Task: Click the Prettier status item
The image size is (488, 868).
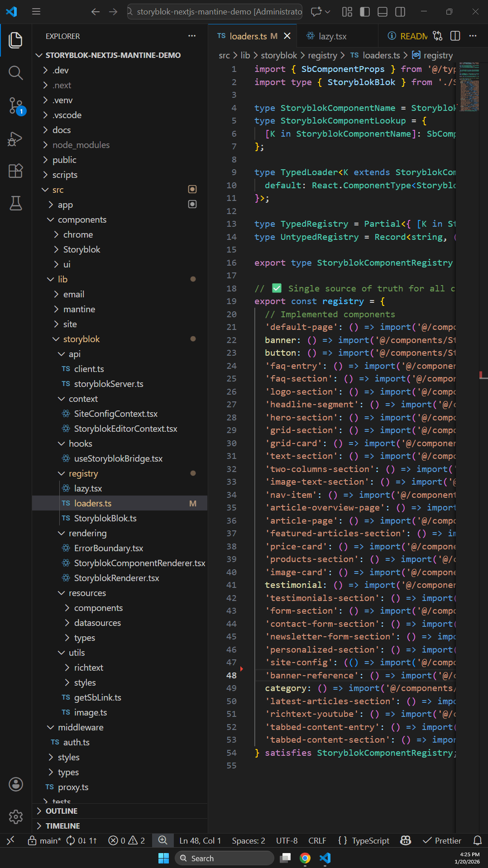Action: 441,840
